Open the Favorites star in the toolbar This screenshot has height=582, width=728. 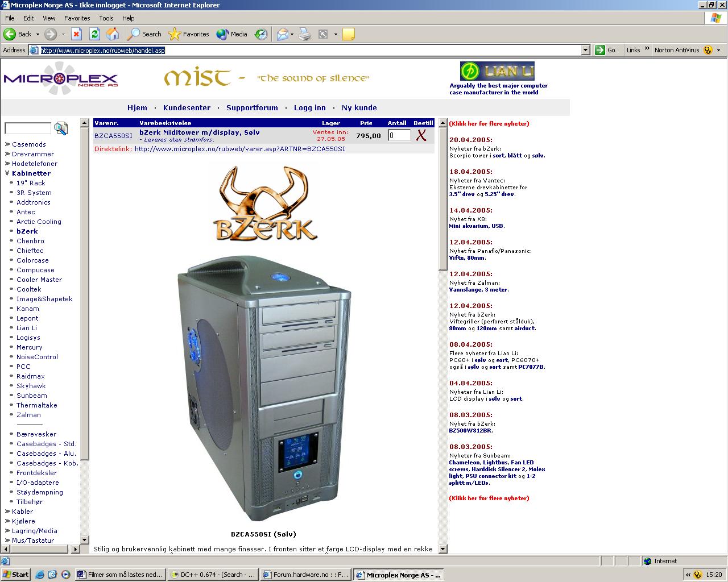189,34
